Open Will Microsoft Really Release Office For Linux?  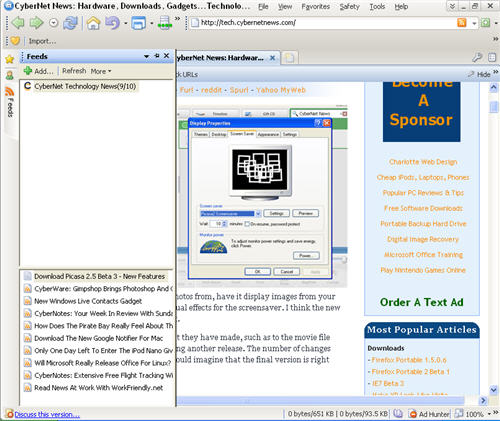103,363
